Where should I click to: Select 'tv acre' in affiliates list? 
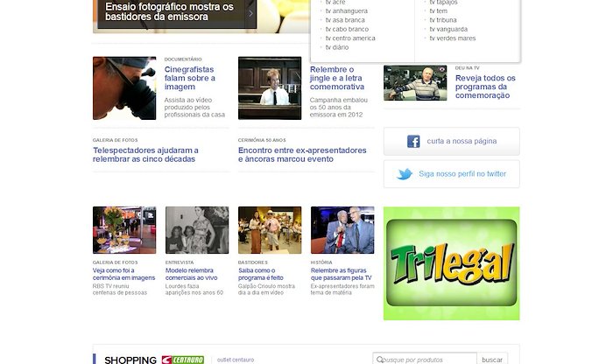pos(335,3)
